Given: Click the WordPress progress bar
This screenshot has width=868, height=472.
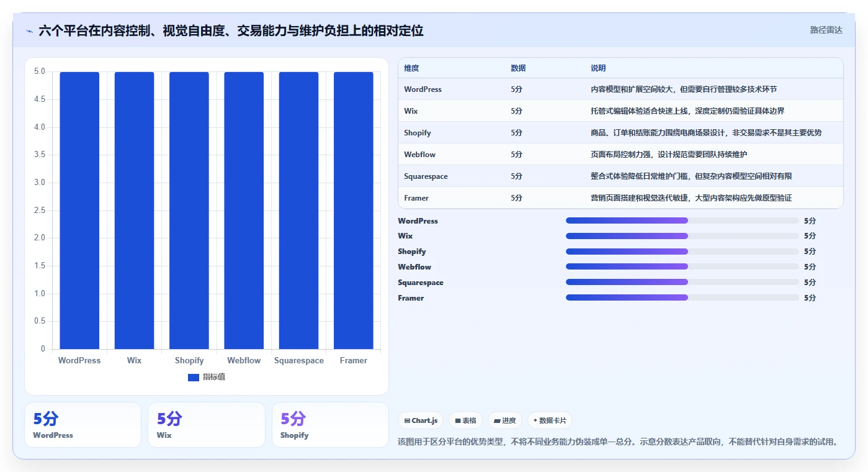Looking at the screenshot, I should (682, 220).
